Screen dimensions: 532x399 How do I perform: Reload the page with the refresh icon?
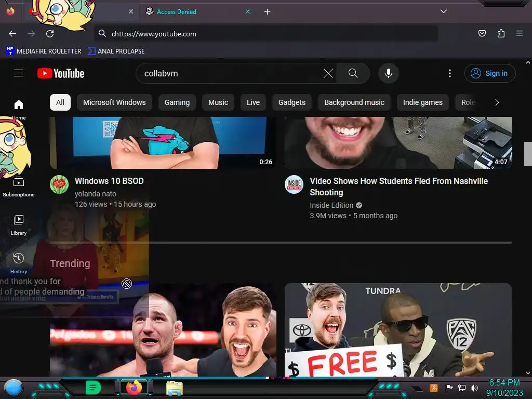pos(50,34)
